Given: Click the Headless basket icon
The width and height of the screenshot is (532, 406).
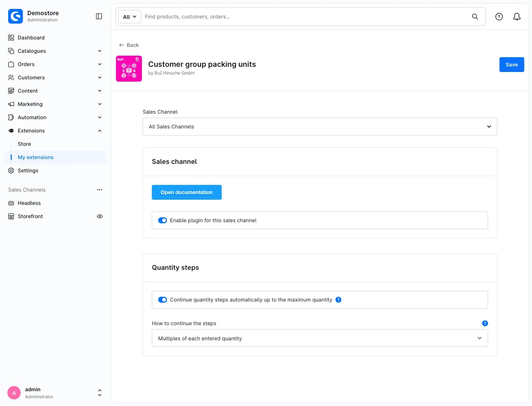Looking at the screenshot, I should pos(11,203).
